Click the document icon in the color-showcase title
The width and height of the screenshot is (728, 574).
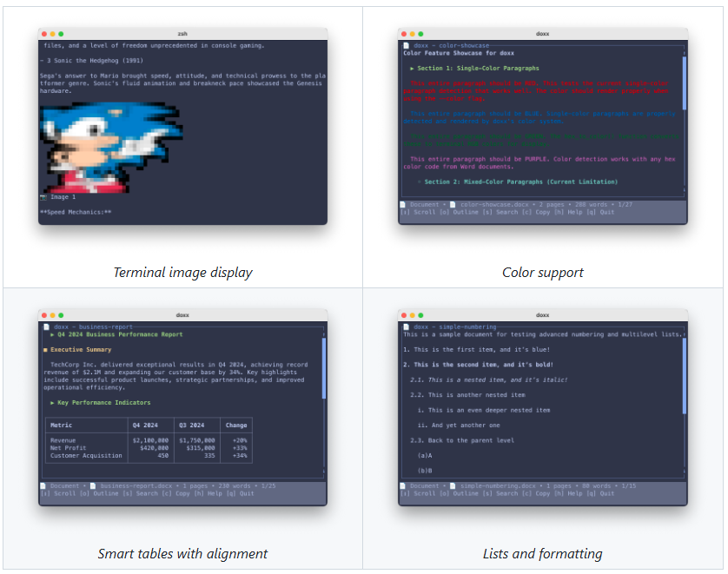[406, 45]
